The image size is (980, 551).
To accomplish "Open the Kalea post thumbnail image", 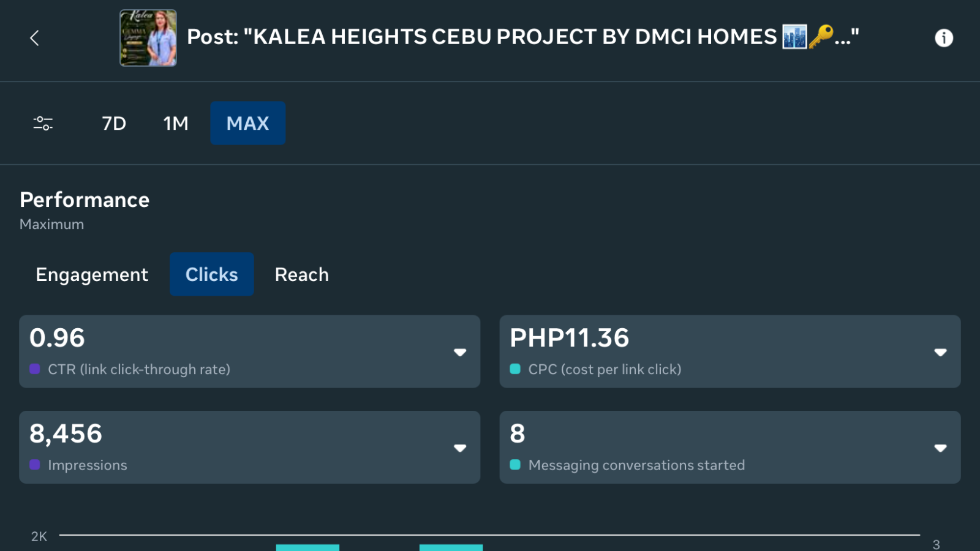I will coord(148,38).
